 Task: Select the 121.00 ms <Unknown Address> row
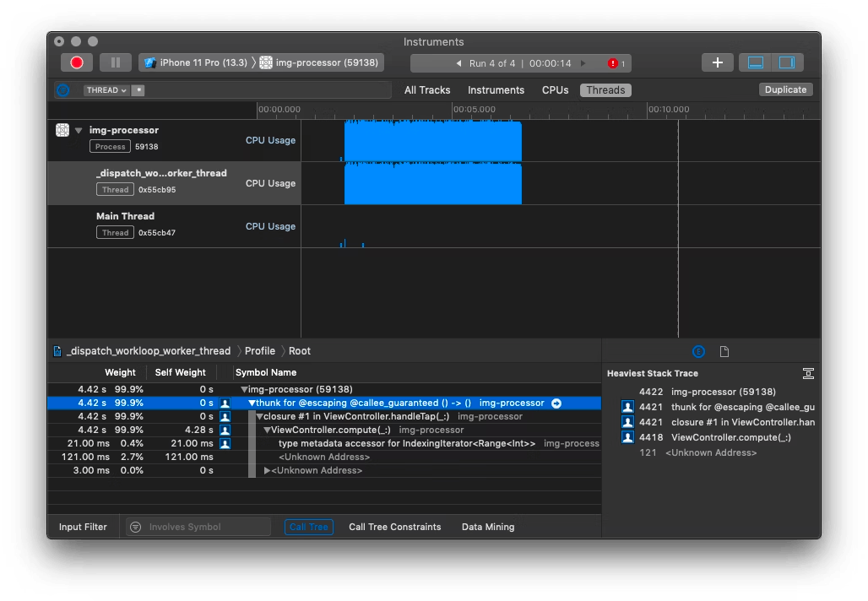point(324,458)
